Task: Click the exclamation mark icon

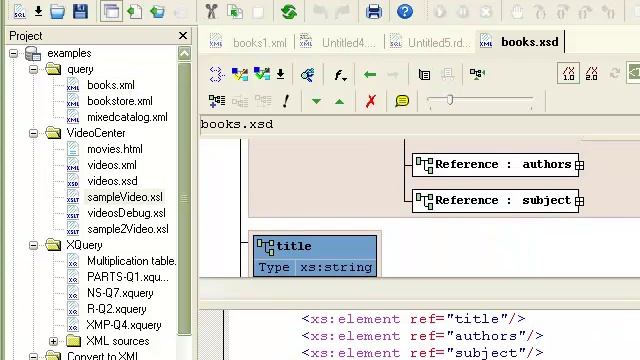Action: [286, 101]
